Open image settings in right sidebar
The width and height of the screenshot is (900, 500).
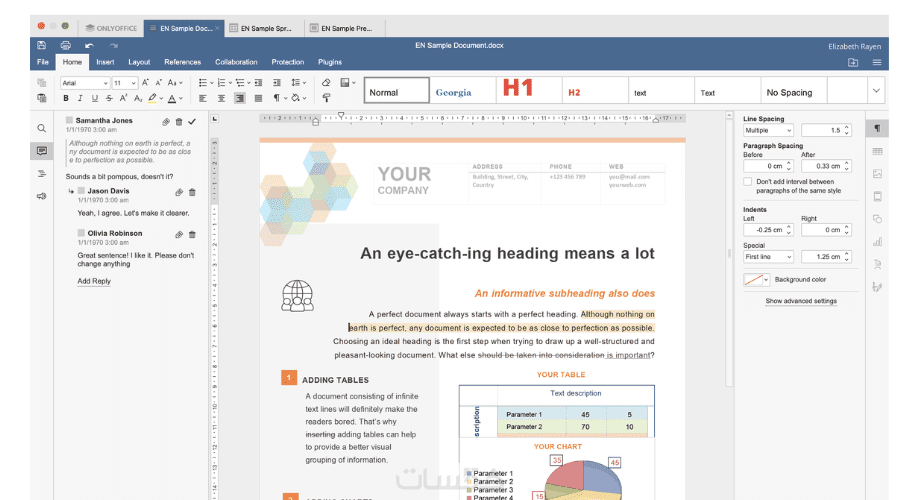(x=877, y=173)
